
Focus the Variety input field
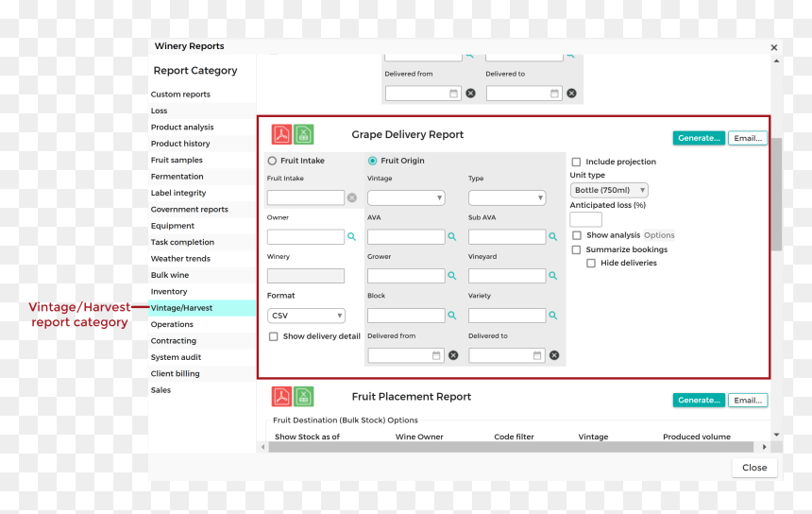click(507, 315)
